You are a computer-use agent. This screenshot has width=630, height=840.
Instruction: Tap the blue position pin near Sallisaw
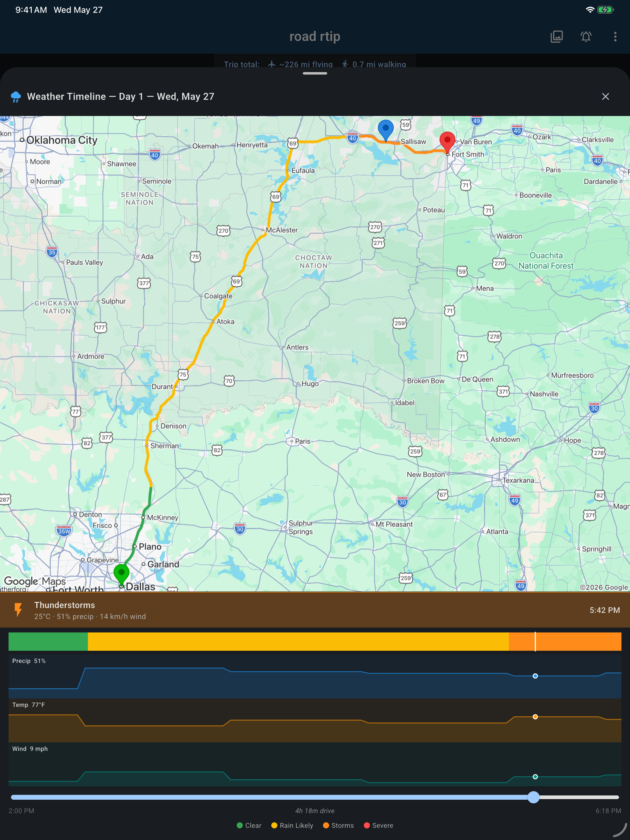386,130
